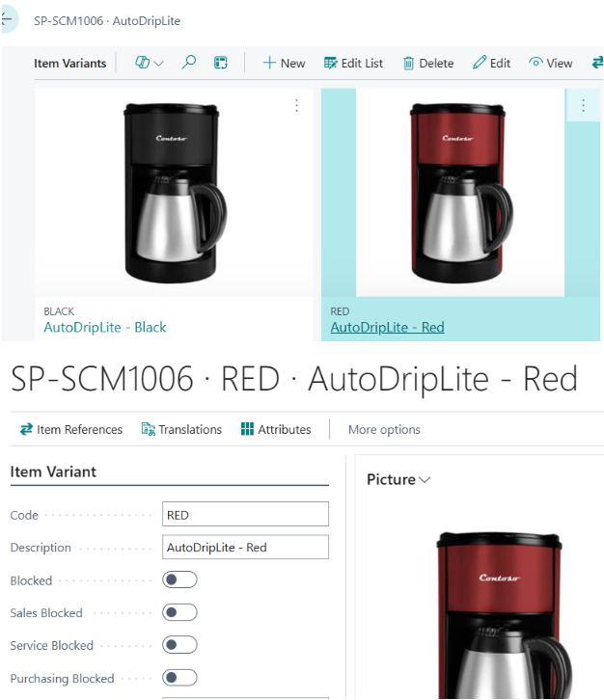The height and width of the screenshot is (700, 604).
Task: Enable the Purchasing Blocked switch
Action: [x=179, y=678]
